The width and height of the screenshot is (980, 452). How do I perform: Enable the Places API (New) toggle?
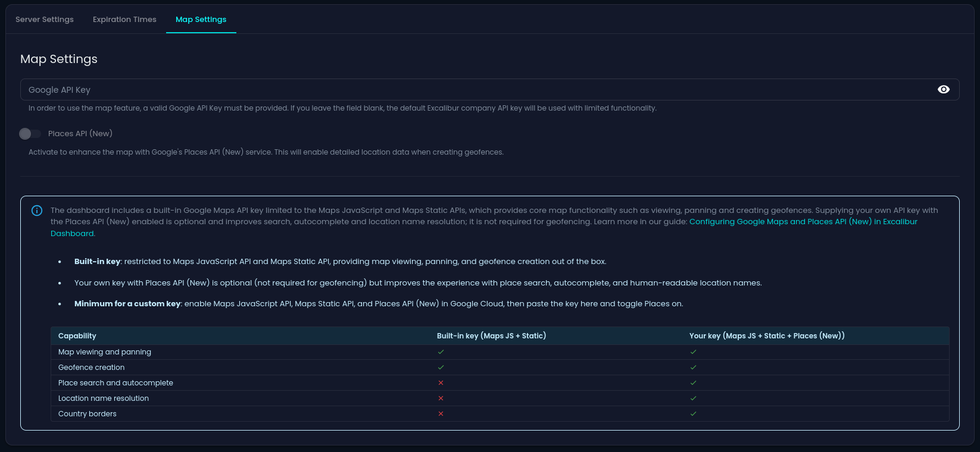coord(30,134)
